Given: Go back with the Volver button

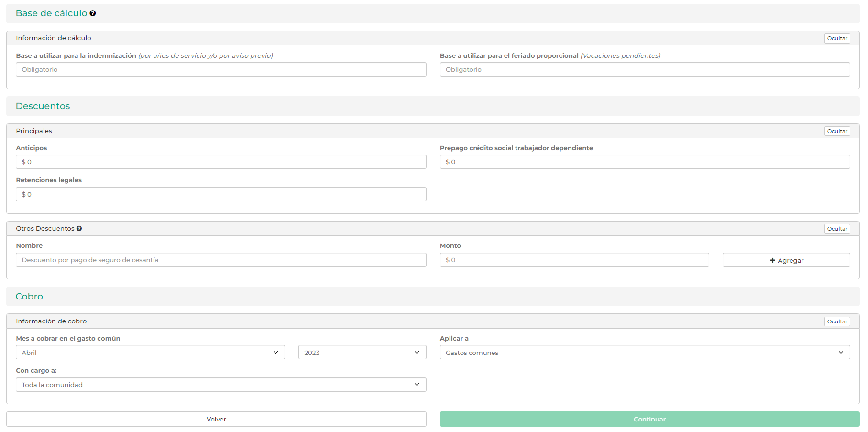Looking at the screenshot, I should click(x=216, y=419).
